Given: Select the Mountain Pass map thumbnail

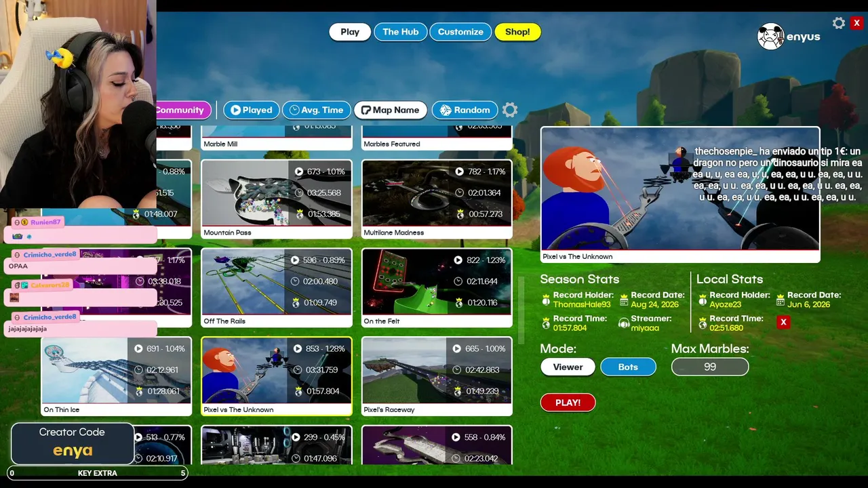Looking at the screenshot, I should (277, 193).
